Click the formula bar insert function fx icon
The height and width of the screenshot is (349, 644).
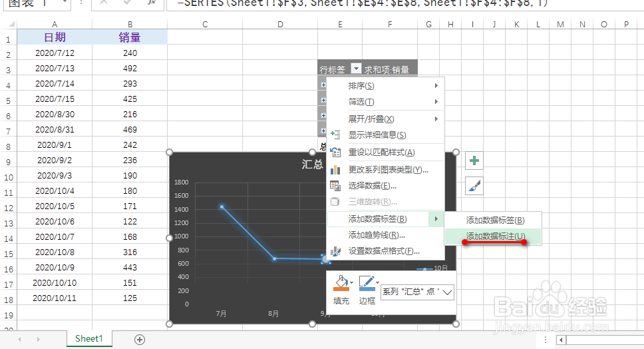pos(152,3)
